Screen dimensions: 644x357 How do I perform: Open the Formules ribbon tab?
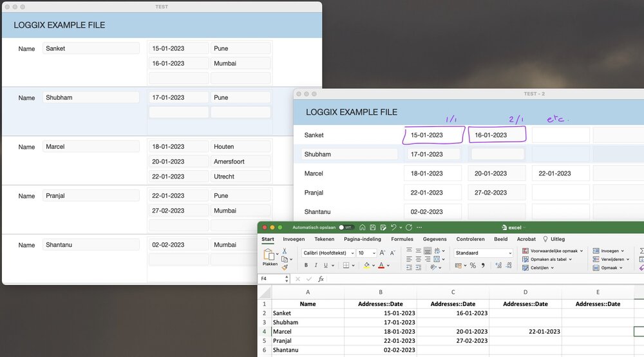402,239
